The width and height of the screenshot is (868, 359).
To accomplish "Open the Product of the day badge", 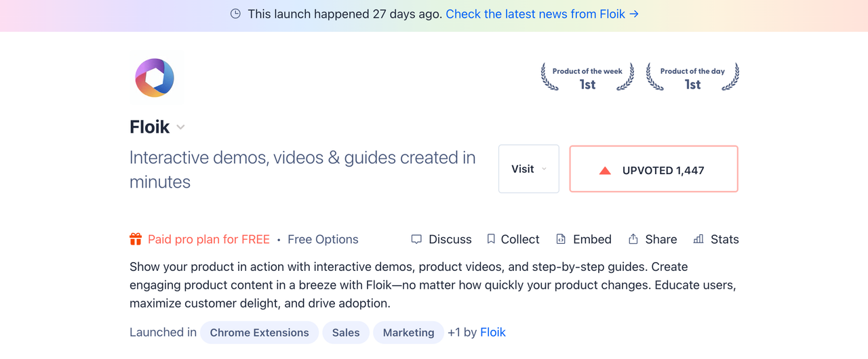I will (692, 77).
